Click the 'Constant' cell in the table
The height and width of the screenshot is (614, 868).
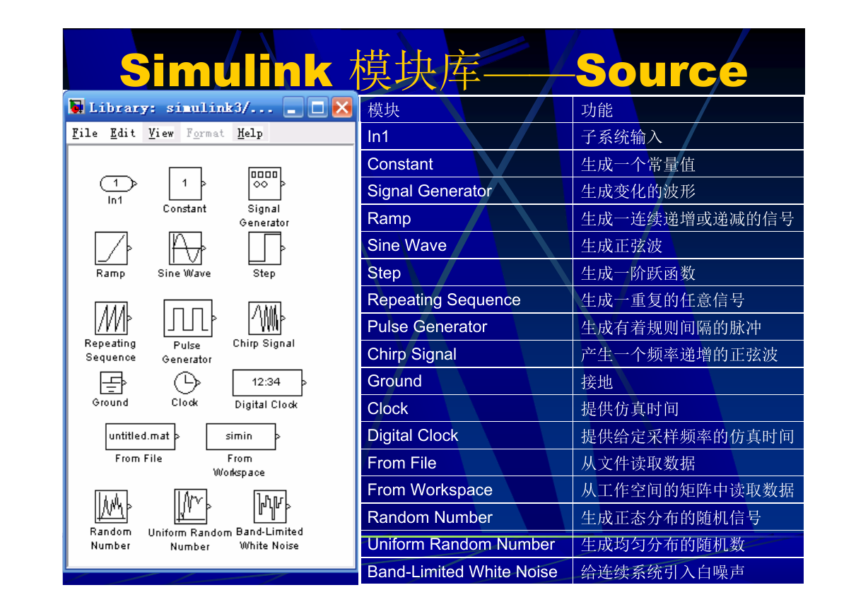(467, 164)
